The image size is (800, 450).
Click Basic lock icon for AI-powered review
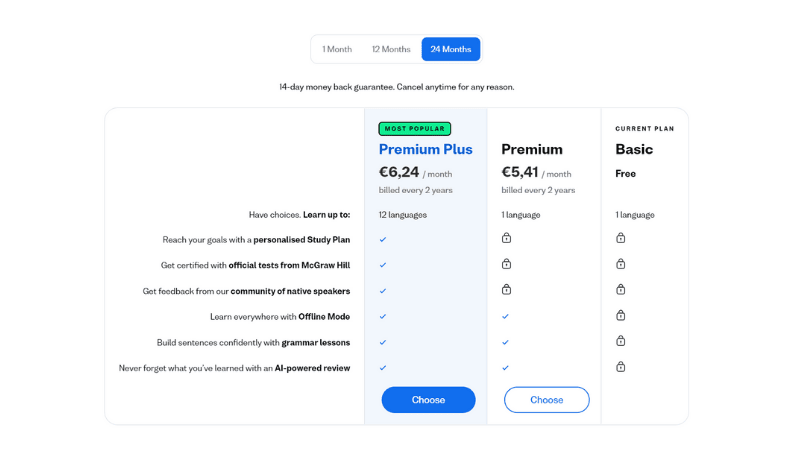point(620,367)
